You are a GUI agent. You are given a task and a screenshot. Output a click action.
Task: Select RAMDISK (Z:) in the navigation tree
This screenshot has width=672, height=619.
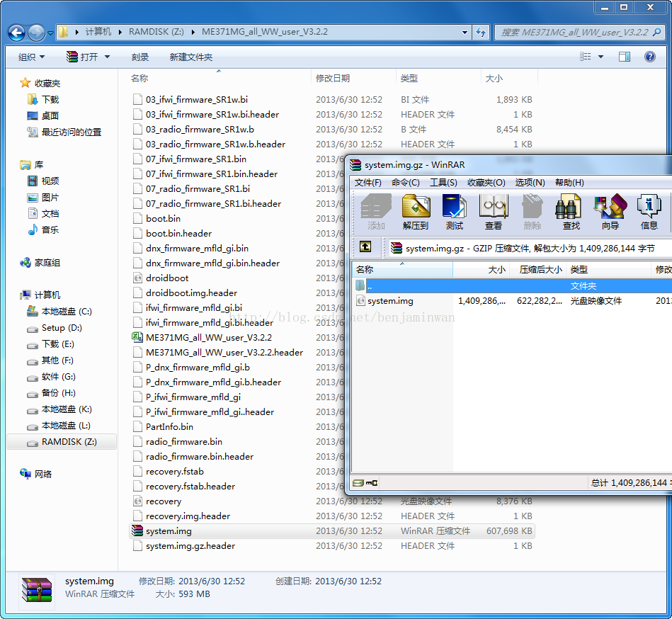click(x=69, y=442)
